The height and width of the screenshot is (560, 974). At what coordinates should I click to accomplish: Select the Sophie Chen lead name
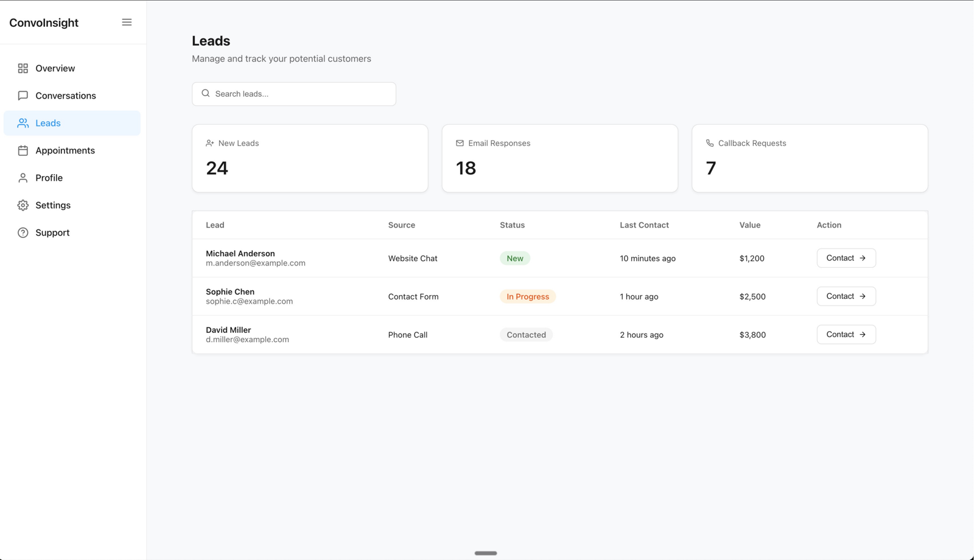click(x=230, y=292)
